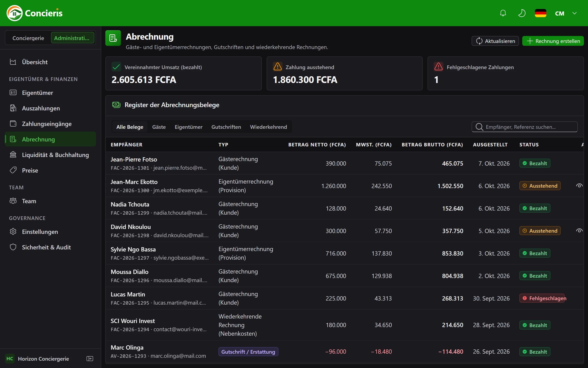588x368 pixels.
Task: Select the Wiederkehrend tab
Action: point(268,127)
